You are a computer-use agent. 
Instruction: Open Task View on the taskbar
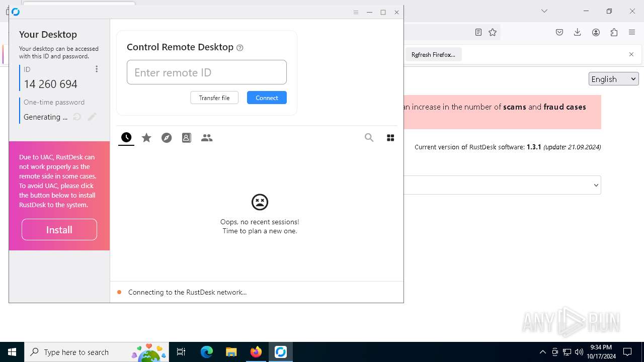[182, 352]
